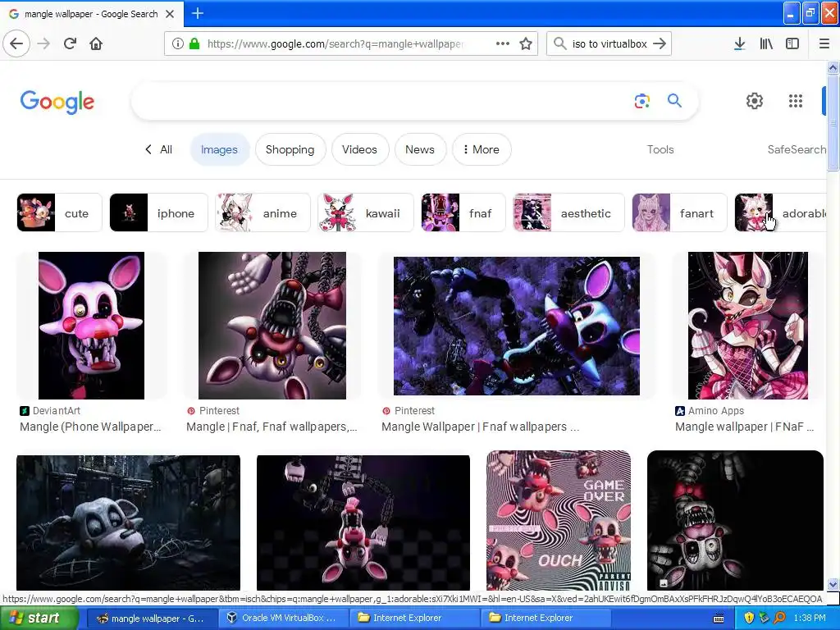This screenshot has width=840, height=630.
Task: Open 'Mangle | Fnaf, Fnaf wallpapers' link
Action: (272, 427)
